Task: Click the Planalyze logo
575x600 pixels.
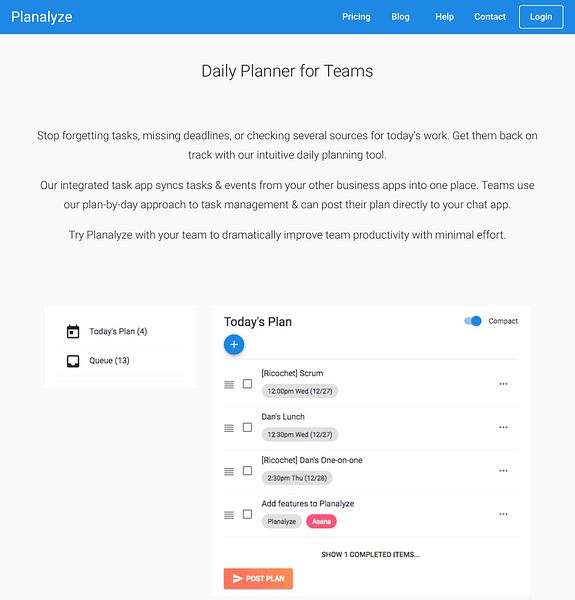Action: (x=42, y=17)
